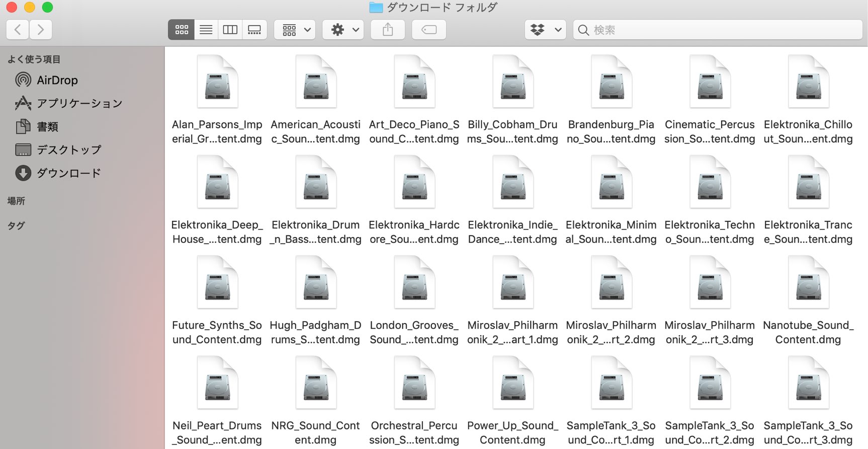Select the Power_Up_Sound_Content.dmg file icon

coord(513,383)
